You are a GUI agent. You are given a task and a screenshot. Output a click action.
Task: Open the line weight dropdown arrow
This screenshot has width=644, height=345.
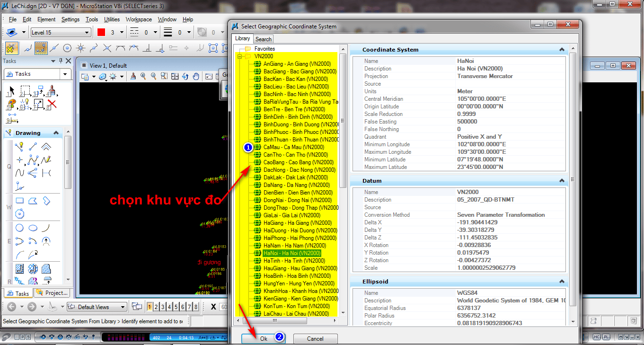189,33
